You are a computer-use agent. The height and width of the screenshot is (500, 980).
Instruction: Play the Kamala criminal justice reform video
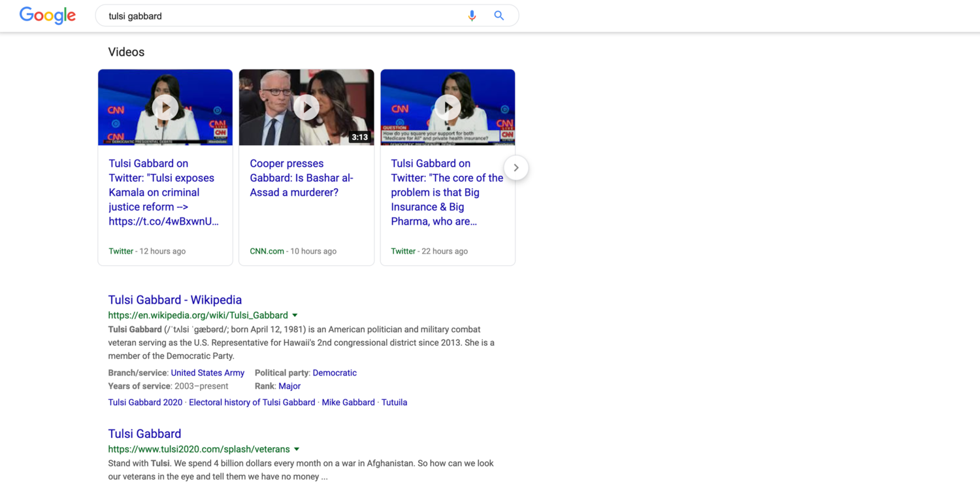(165, 107)
